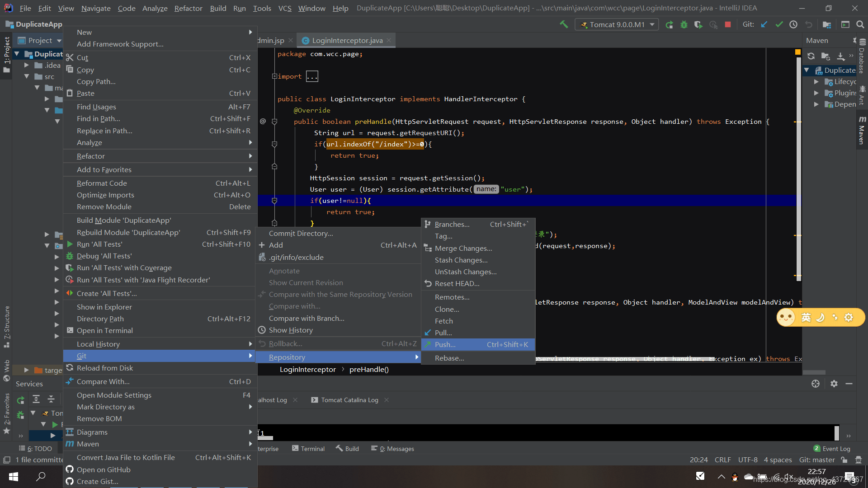The width and height of the screenshot is (868, 488).
Task: Open the Refactor menu in menu bar
Action: 188,8
